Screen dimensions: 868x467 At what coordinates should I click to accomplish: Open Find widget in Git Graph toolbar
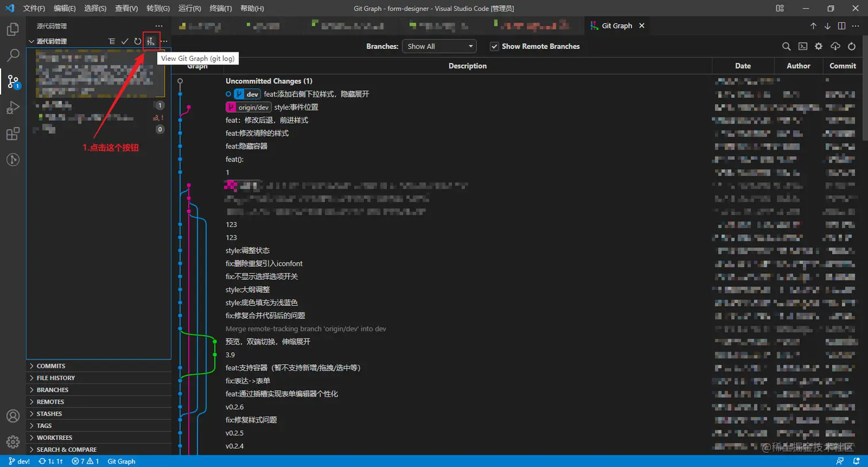[786, 47]
